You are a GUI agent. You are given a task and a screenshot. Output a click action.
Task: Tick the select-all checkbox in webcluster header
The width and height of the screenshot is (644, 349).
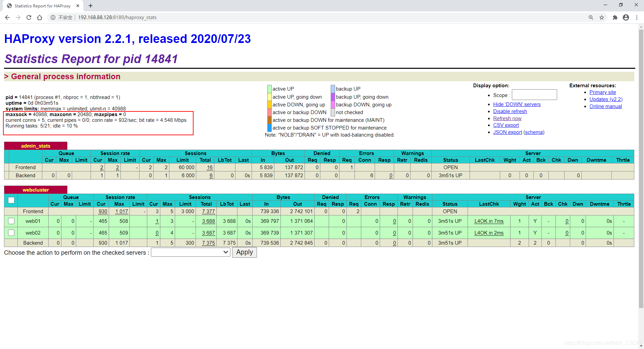[x=11, y=200]
